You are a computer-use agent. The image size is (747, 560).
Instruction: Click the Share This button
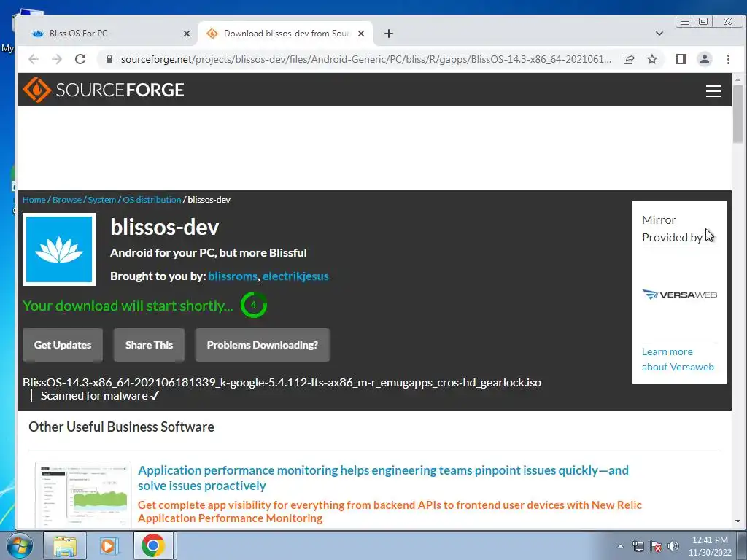(149, 345)
